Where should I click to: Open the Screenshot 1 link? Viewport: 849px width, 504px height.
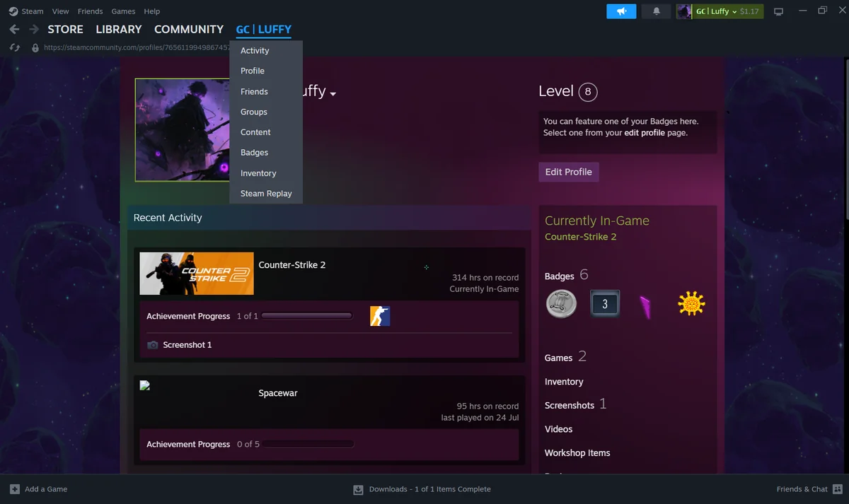pos(187,345)
